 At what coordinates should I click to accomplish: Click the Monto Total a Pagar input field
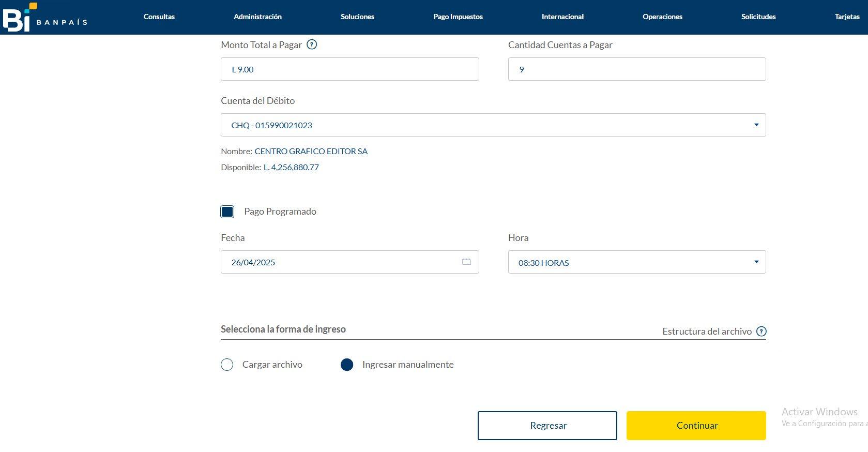pyautogui.click(x=349, y=69)
